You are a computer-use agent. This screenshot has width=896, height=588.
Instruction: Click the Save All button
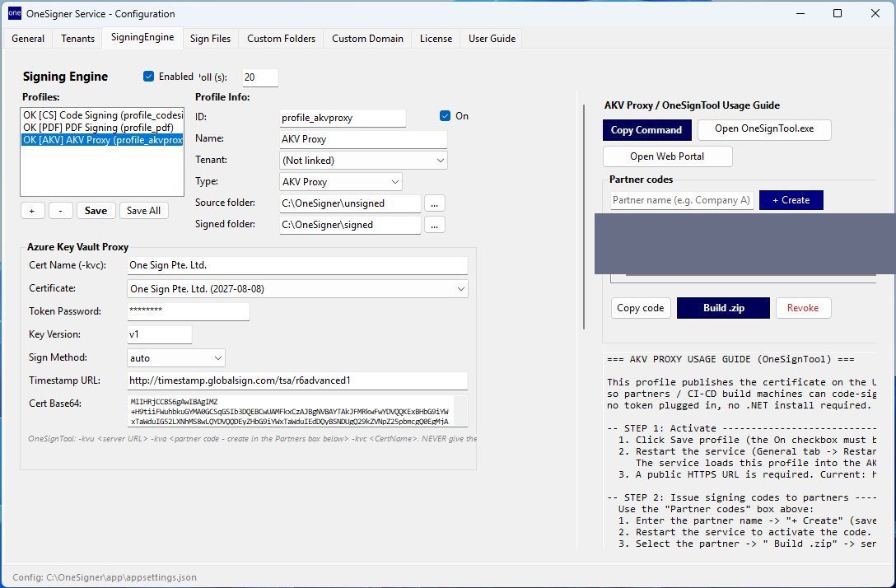[143, 211]
